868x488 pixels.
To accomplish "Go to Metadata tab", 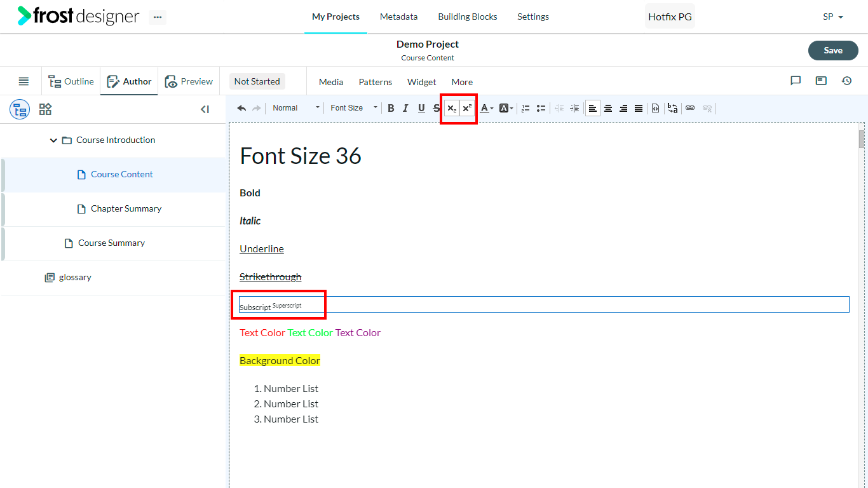I will 399,17.
